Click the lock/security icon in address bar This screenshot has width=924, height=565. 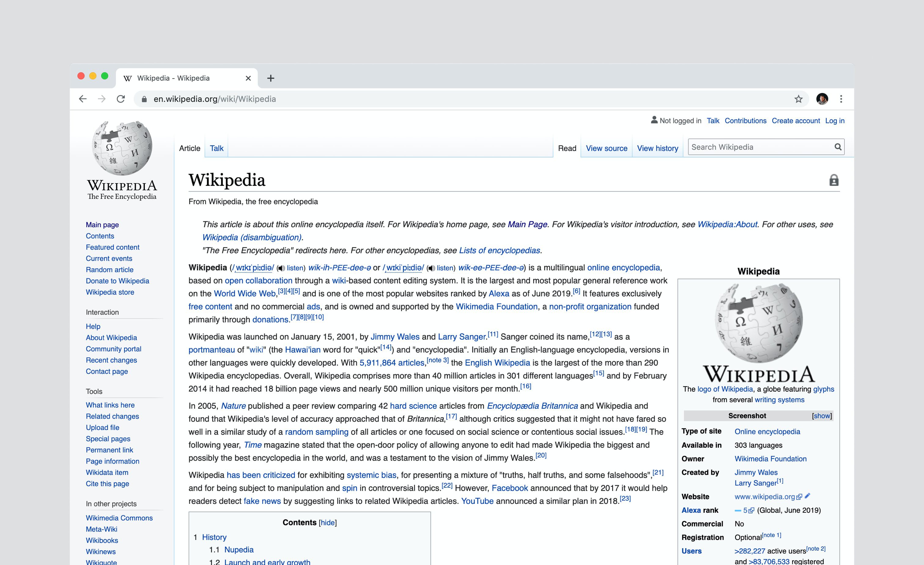coord(146,99)
